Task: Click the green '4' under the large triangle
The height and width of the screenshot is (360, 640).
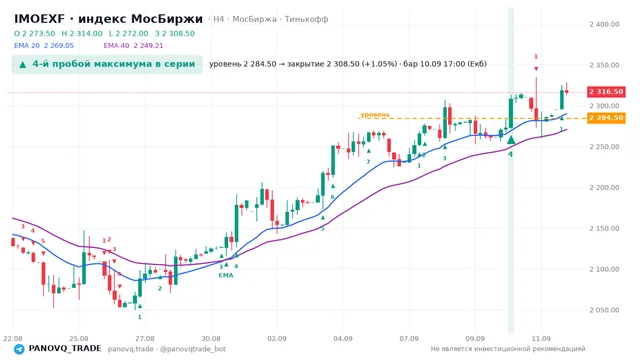Action: coord(510,154)
